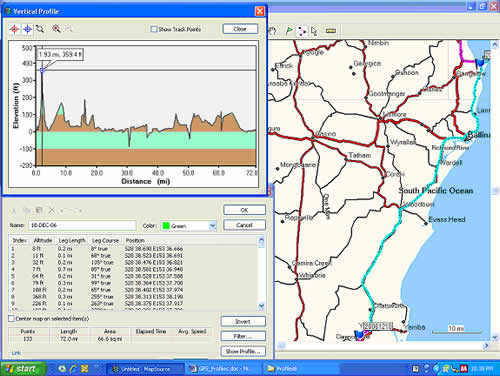Select the red crosshair profile tool

14,29
